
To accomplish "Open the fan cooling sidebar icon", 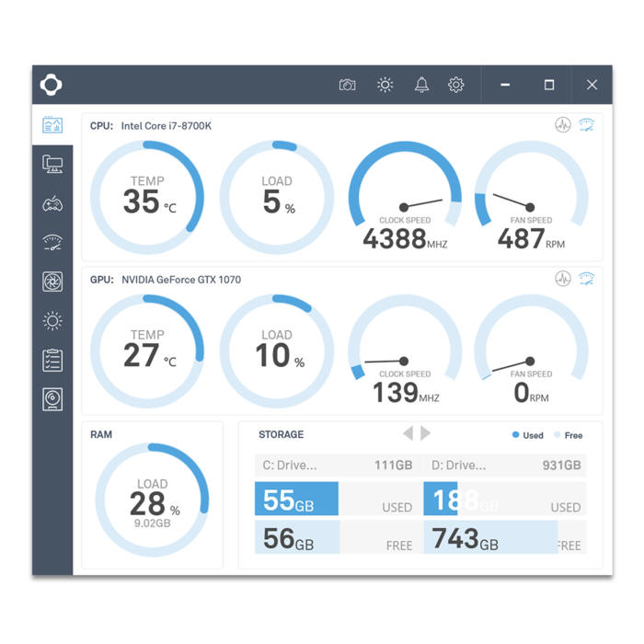I will 52,282.
